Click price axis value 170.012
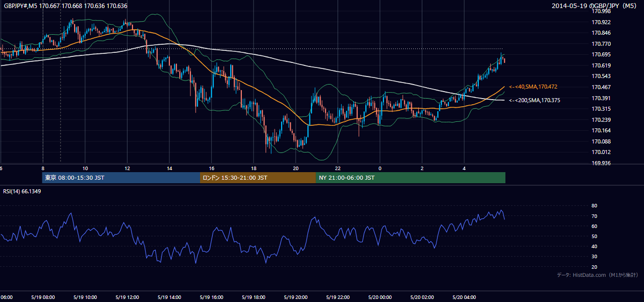The width and height of the screenshot is (644, 302). pyautogui.click(x=602, y=153)
